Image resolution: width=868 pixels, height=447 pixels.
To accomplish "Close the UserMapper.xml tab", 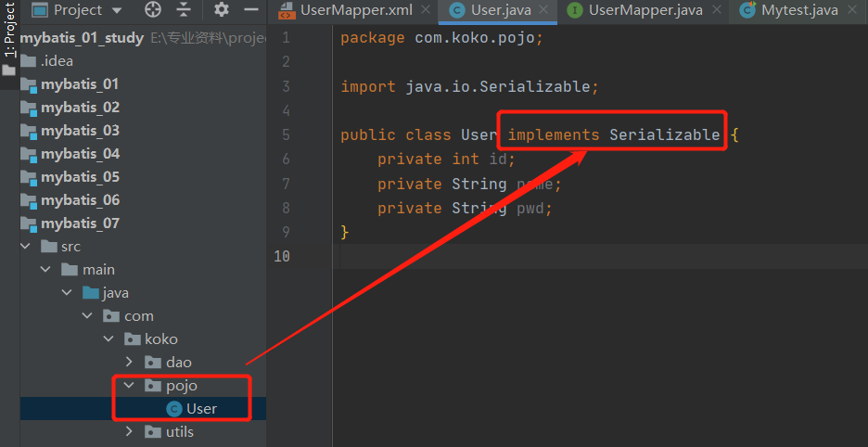I will pos(425,9).
